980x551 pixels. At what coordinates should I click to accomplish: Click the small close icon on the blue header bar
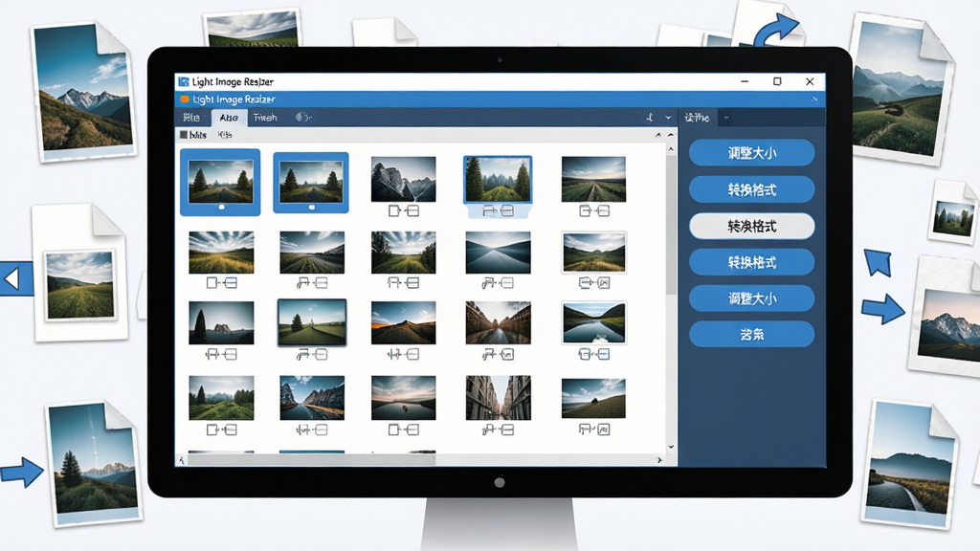[814, 99]
